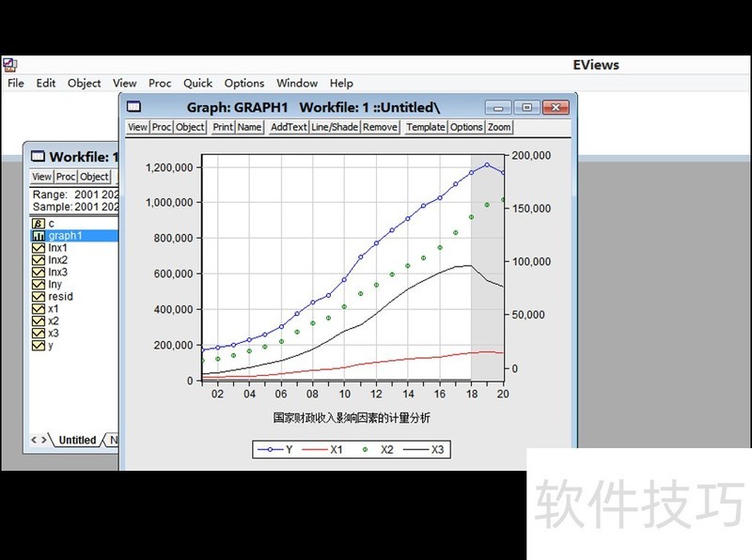Open the View menu in menu bar

pos(125,83)
